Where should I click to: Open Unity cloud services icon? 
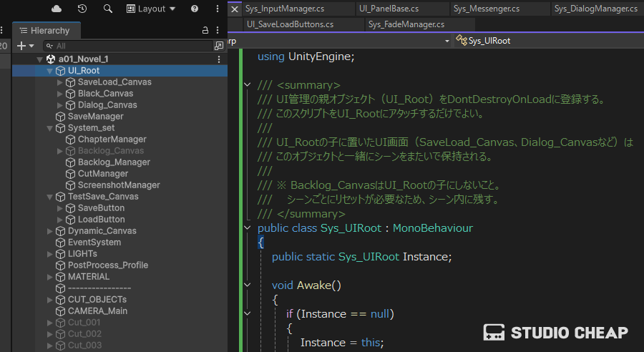[x=57, y=9]
